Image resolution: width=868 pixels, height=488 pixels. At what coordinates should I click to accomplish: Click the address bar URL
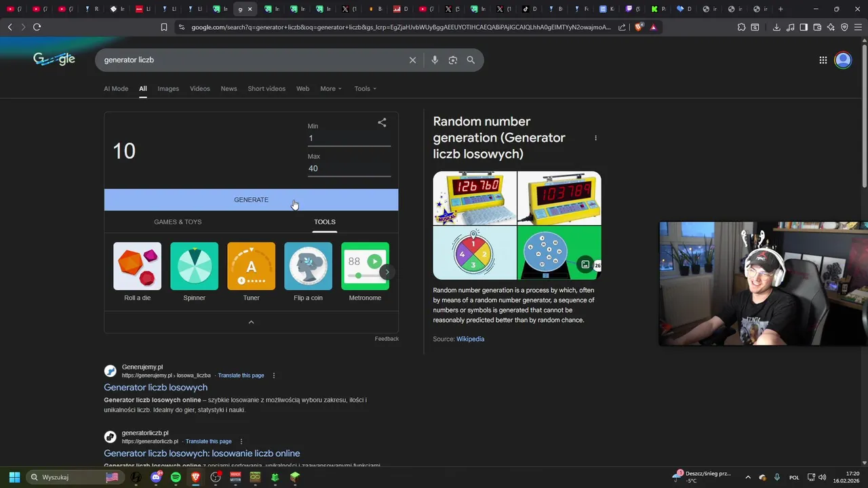point(400,27)
